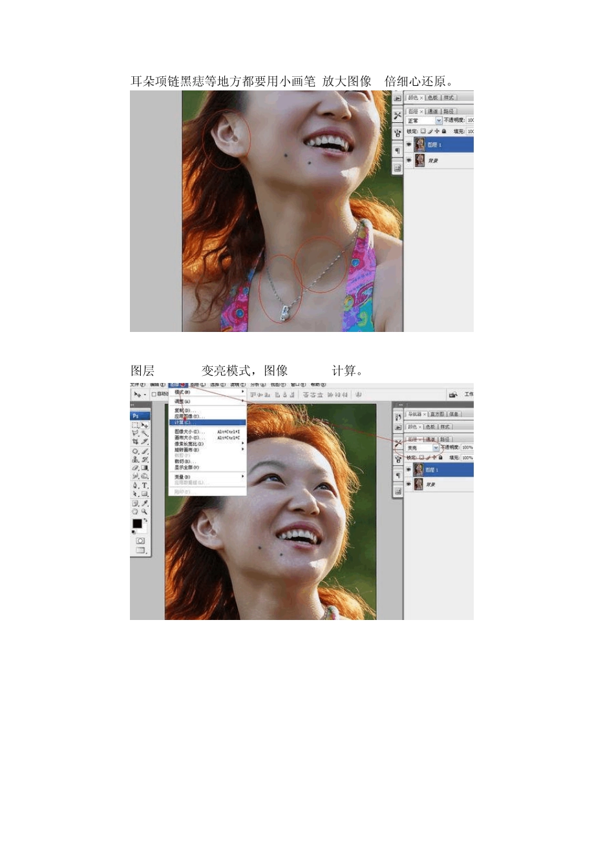Enable the 自动选择 checkbox in options bar
Image resolution: width=614 pixels, height=868 pixels.
coord(154,394)
